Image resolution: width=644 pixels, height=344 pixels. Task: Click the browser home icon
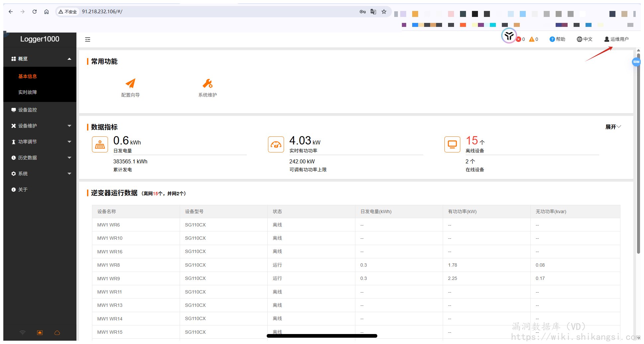click(x=46, y=12)
